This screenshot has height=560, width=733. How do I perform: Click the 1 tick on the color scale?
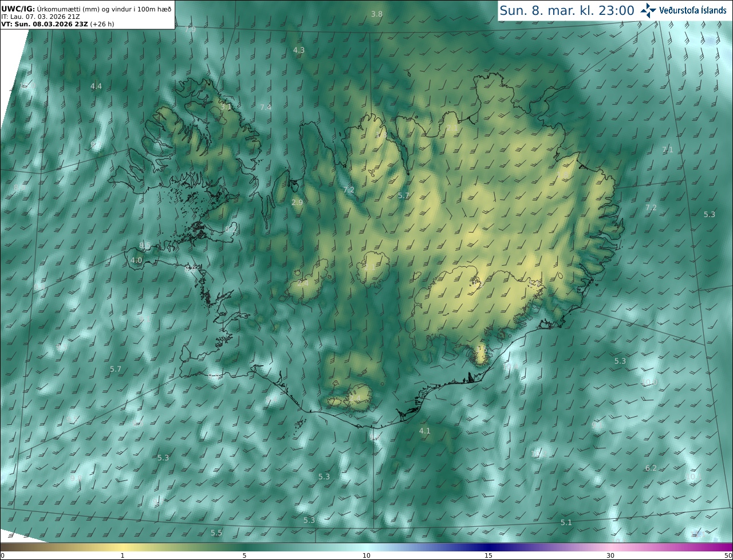pyautogui.click(x=123, y=555)
